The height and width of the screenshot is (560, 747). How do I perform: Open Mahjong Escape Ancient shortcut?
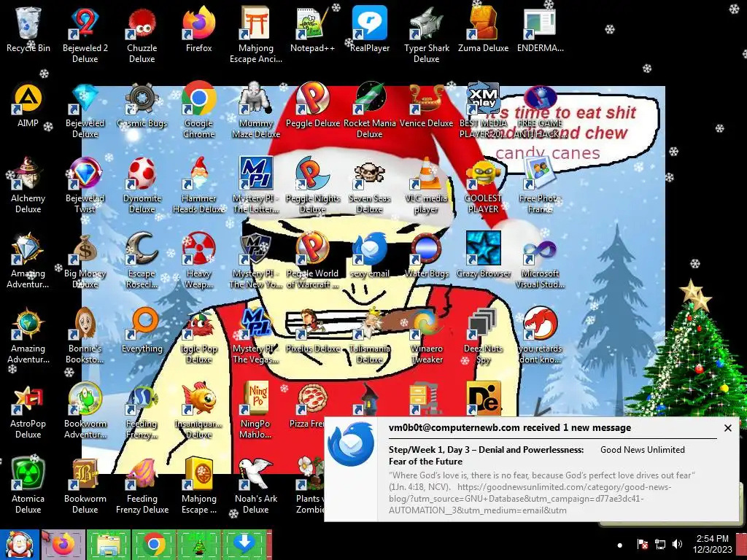(256, 35)
